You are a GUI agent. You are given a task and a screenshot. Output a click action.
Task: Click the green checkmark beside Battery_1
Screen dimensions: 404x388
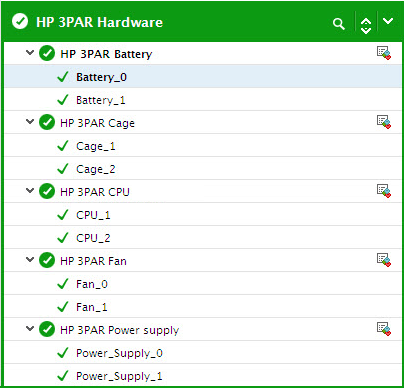click(x=63, y=100)
